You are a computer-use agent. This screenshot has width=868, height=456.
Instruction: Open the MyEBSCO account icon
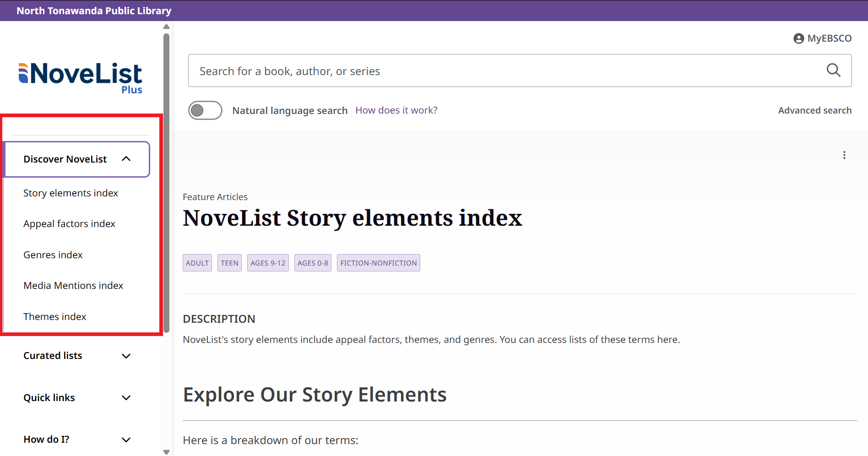coord(798,38)
